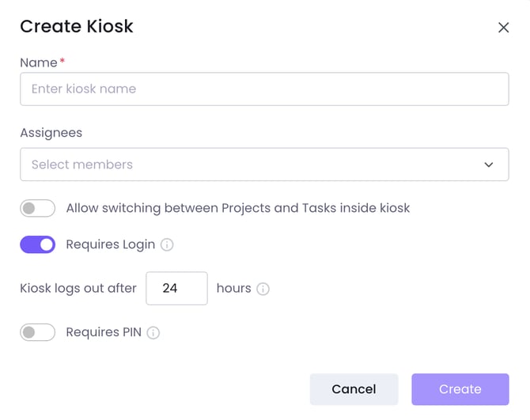530x420 pixels.
Task: Close the Create Kiosk dialog with X
Action: pos(503,28)
